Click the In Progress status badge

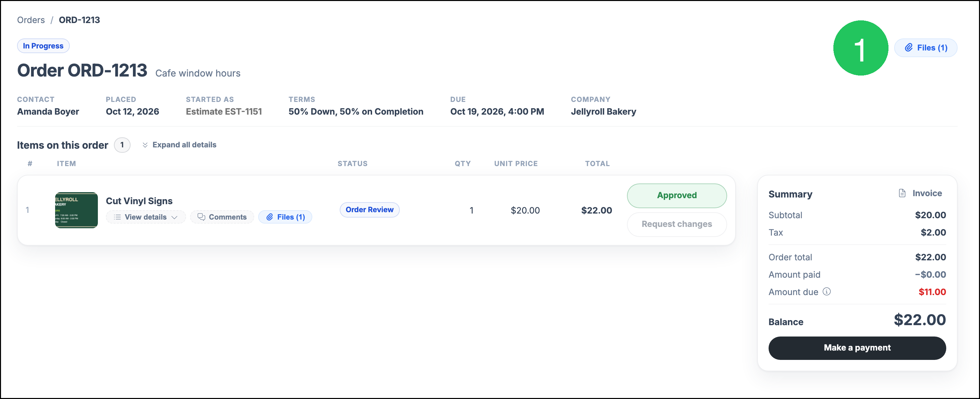pyautogui.click(x=43, y=46)
